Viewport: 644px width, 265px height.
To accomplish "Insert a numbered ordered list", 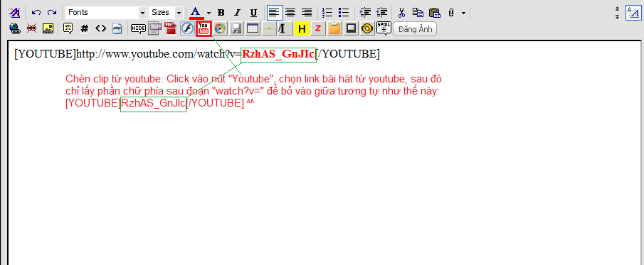I will 327,13.
